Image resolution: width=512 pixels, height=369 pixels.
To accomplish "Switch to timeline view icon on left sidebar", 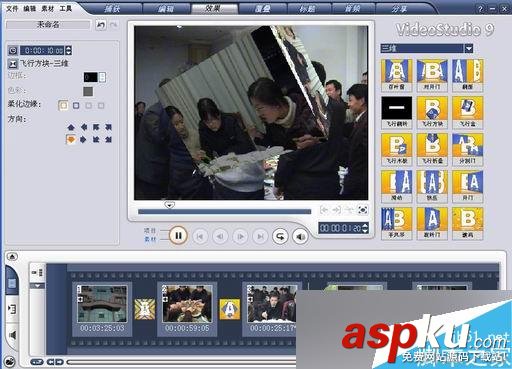I will [x=12, y=309].
